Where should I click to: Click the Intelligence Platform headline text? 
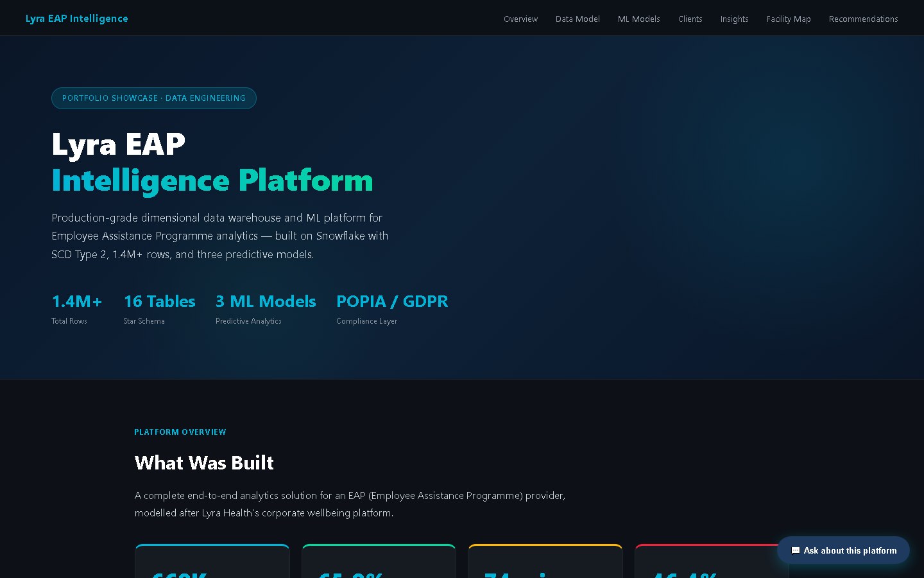[212, 180]
